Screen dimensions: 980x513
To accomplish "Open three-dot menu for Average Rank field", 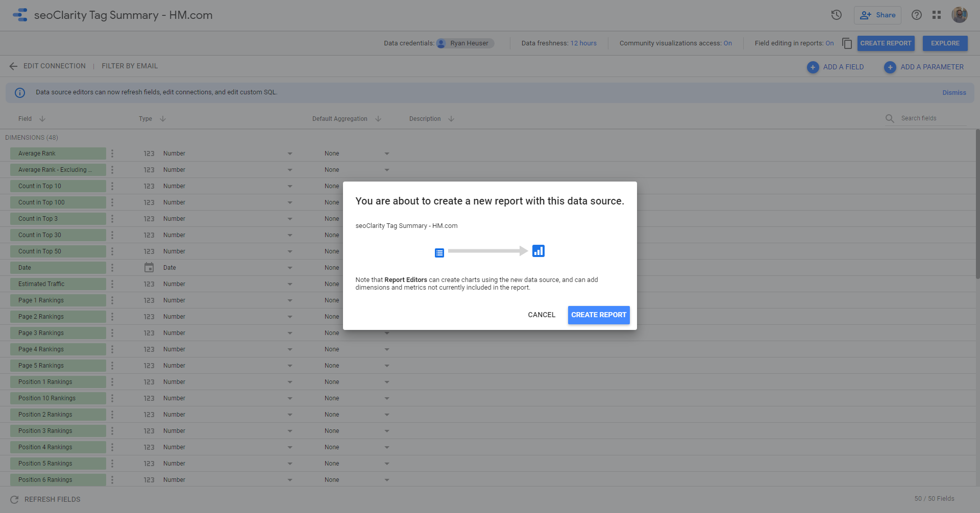I will point(112,153).
